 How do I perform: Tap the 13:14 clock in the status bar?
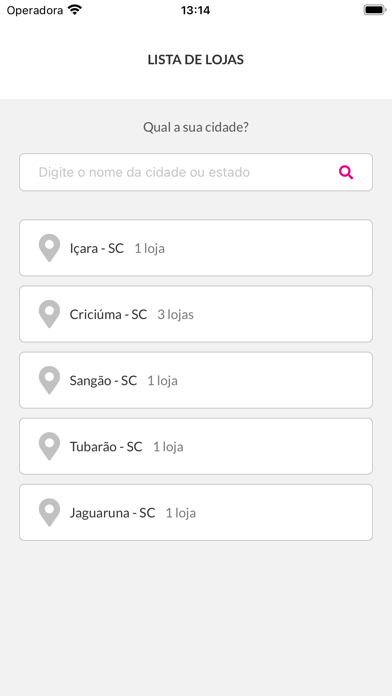[x=195, y=10]
